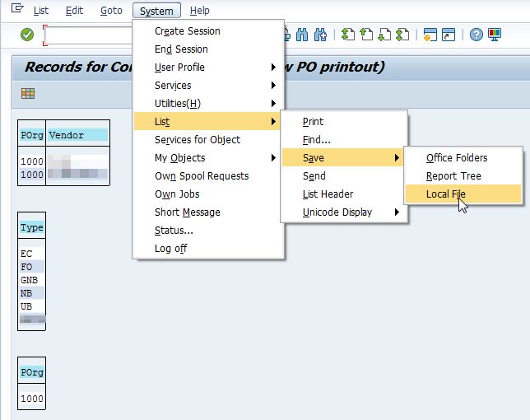The width and height of the screenshot is (530, 420).
Task: Click the Create New Session toolbar icon
Action: pyautogui.click(x=430, y=35)
